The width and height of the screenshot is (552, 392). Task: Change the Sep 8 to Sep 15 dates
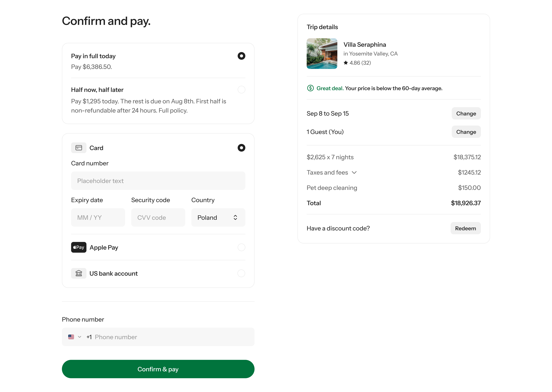466,113
